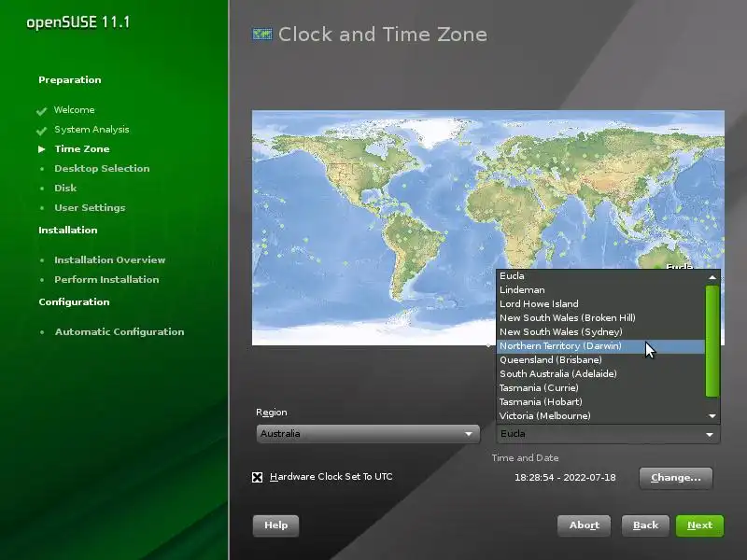Screen dimensions: 747x560
Task: Click System Analysis in the sidebar
Action: point(92,130)
